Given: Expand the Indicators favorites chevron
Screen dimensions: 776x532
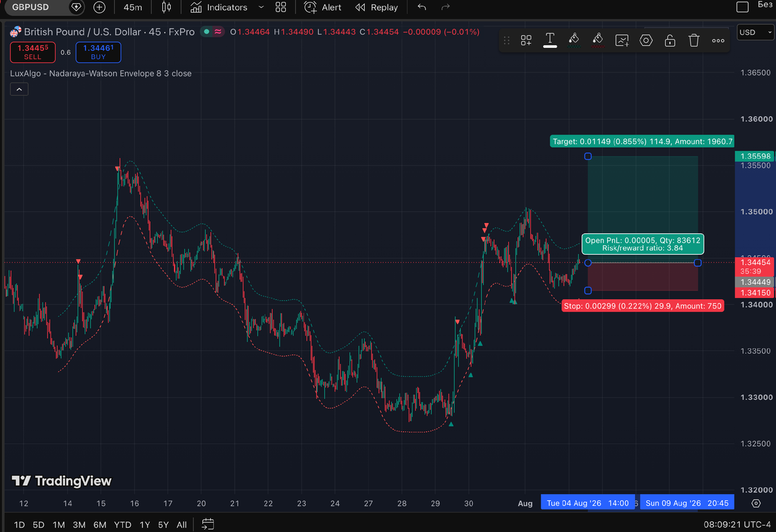Looking at the screenshot, I should click(261, 7).
